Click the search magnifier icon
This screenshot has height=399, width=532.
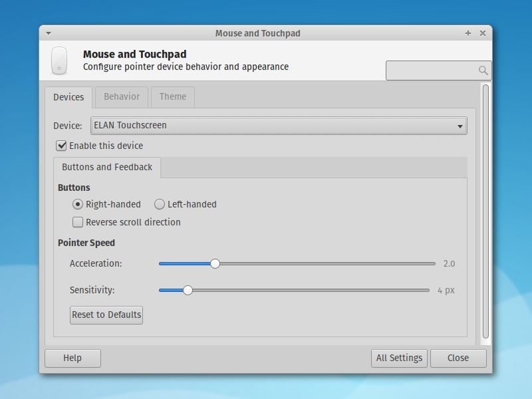point(483,70)
